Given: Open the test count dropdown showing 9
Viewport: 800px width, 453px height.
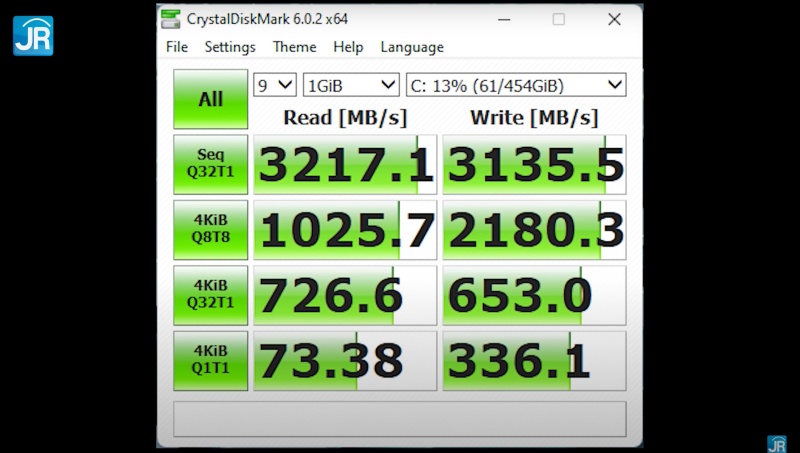Looking at the screenshot, I should (x=275, y=85).
